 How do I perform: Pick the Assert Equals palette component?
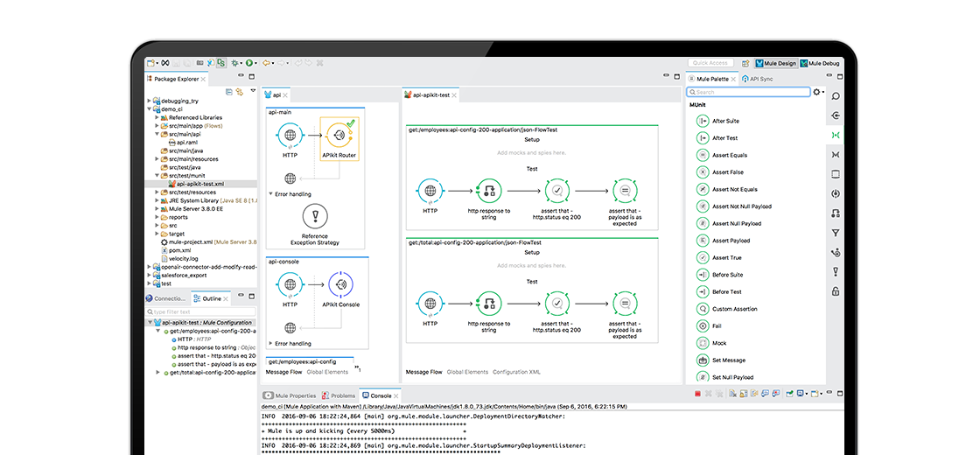(x=703, y=155)
